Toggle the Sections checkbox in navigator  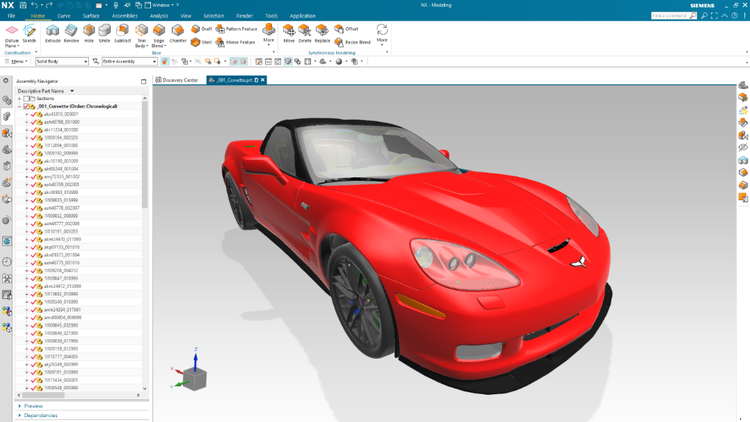(26, 99)
